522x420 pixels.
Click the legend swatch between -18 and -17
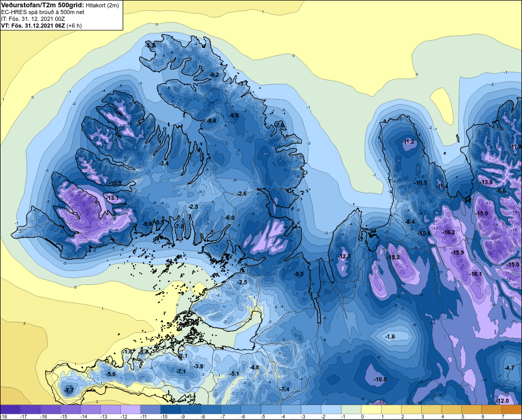click(10, 410)
